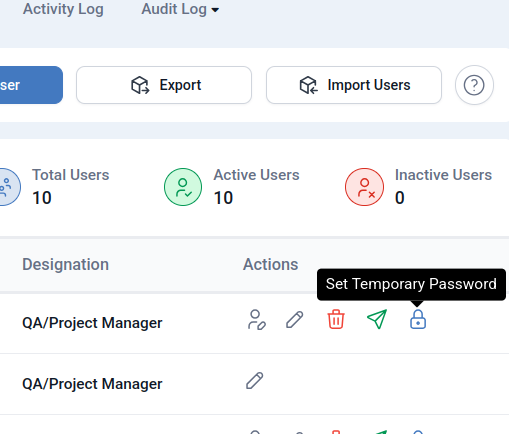Click the pencil edit icon in first row
Viewport: 509px width, 434px height.
(x=295, y=320)
